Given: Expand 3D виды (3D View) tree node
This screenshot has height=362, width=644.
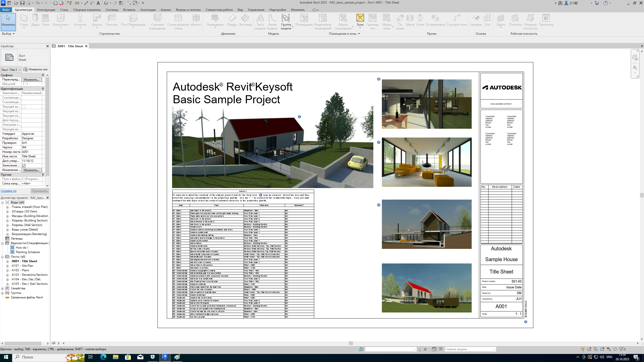Looking at the screenshot, I should pyautogui.click(x=7, y=212).
